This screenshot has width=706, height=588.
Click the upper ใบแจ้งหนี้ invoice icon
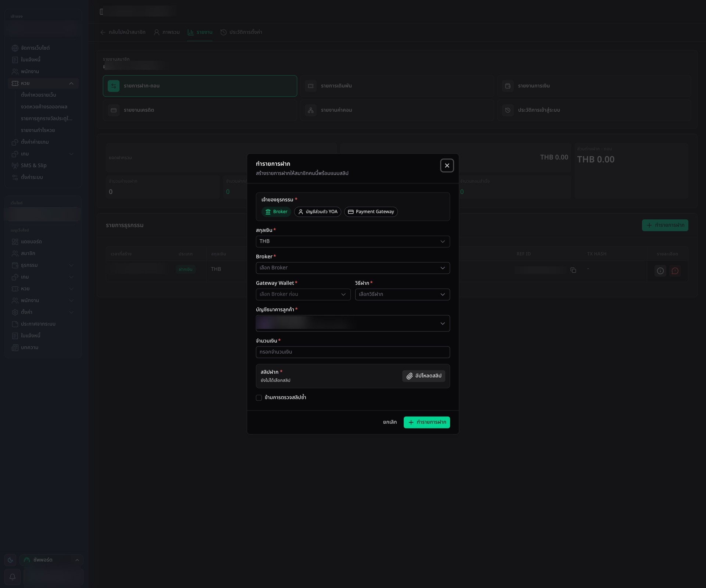[x=15, y=60]
